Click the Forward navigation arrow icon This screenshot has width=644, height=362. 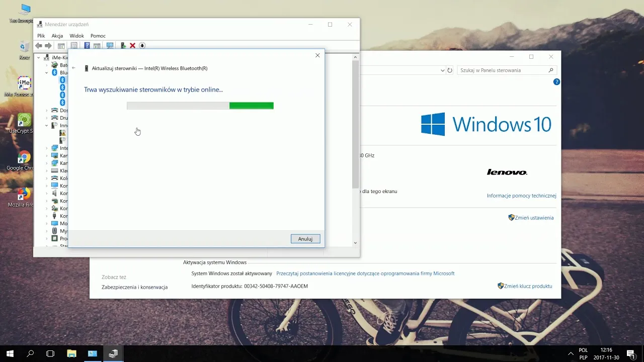(48, 45)
